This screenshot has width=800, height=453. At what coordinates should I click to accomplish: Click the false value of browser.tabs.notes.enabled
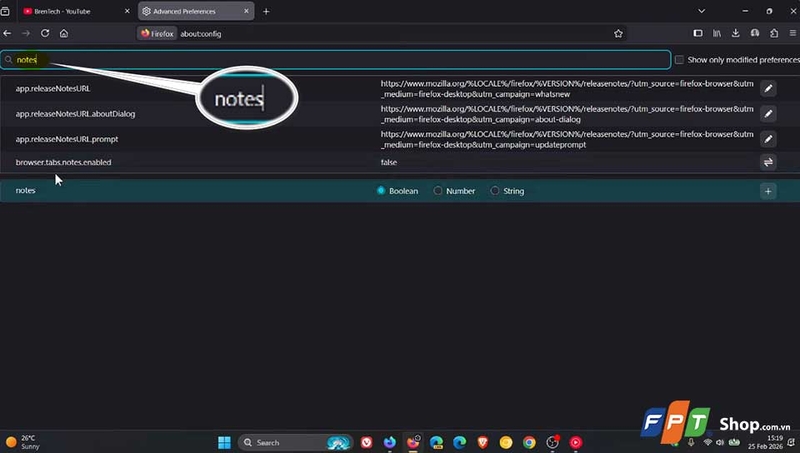[x=389, y=162]
